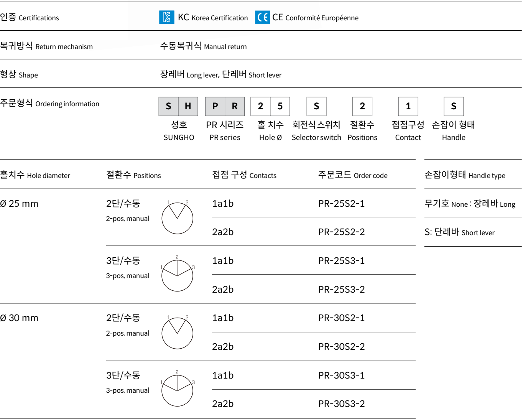Click order code PR-25S2-1
The image size is (523, 420).
341,203
